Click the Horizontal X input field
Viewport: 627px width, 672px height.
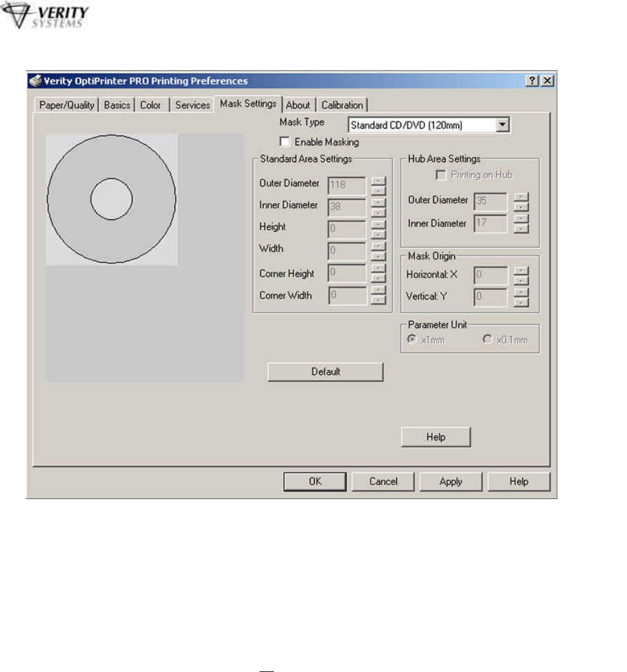click(x=490, y=276)
